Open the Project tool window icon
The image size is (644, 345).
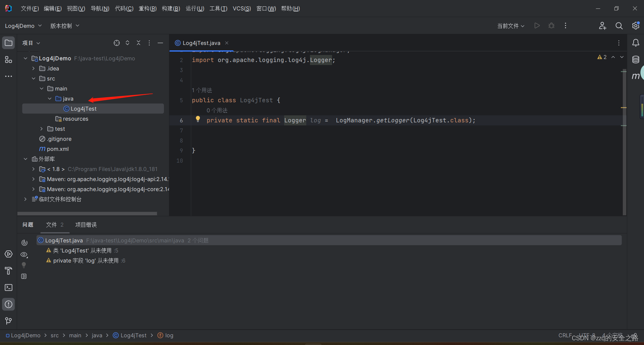tap(9, 43)
